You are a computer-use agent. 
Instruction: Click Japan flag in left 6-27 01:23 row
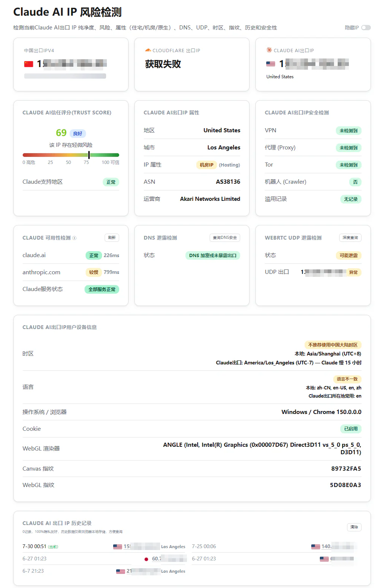click(146, 559)
